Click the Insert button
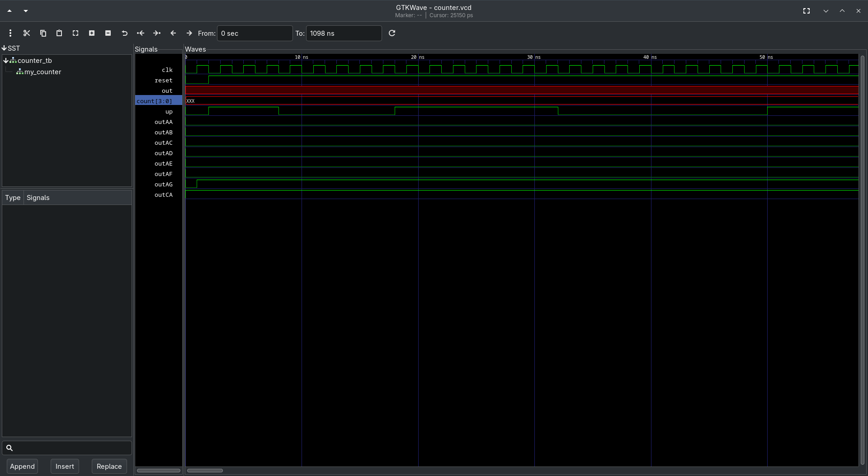Viewport: 868px width, 476px height. pyautogui.click(x=65, y=466)
